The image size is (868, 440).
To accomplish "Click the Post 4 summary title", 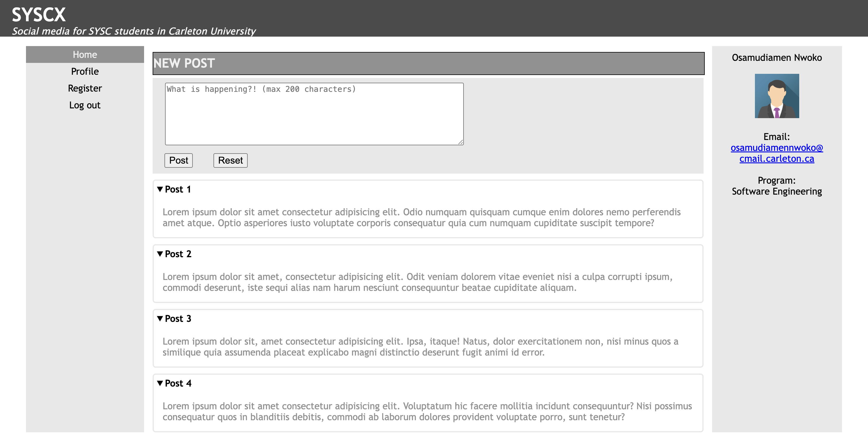I will point(178,383).
